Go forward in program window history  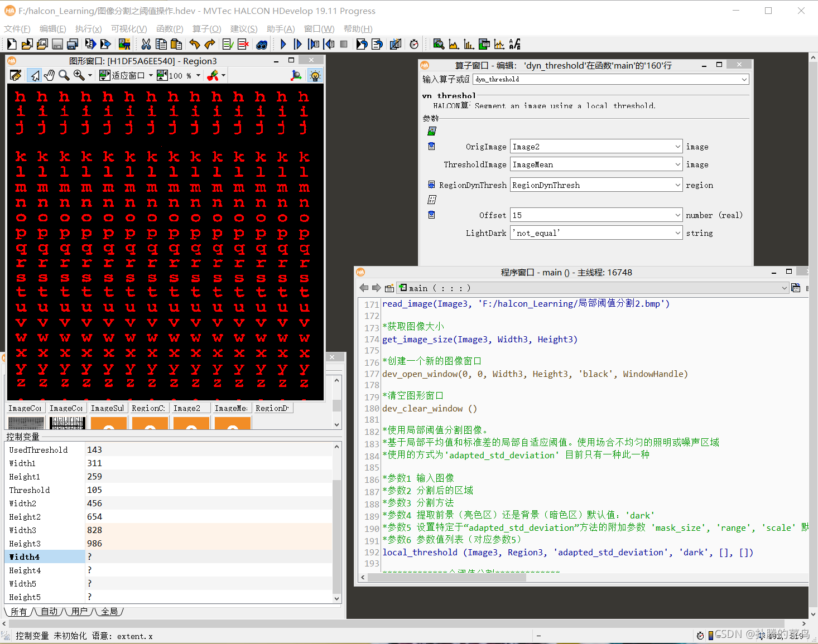pos(376,288)
